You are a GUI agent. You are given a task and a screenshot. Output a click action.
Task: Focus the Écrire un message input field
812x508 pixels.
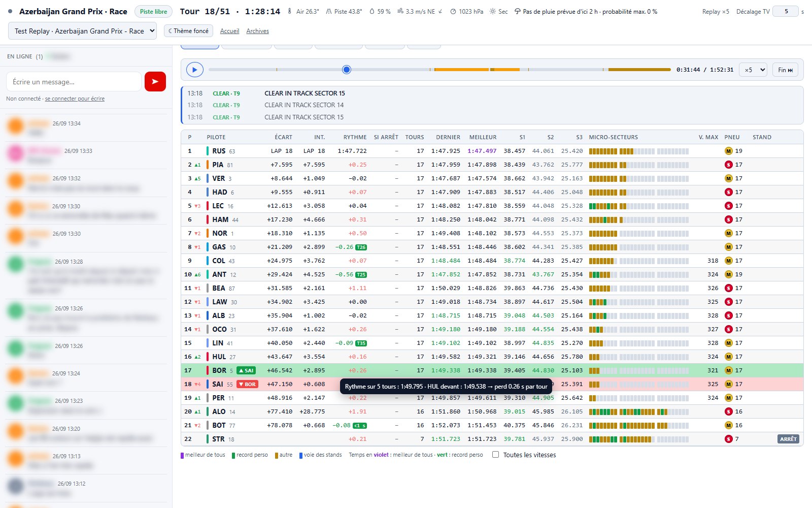(x=74, y=81)
